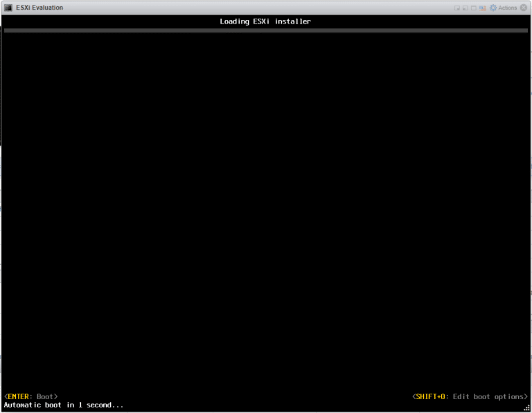This screenshot has height=413, width=532.
Task: Click the first console size icon in title bar
Action: click(457, 8)
